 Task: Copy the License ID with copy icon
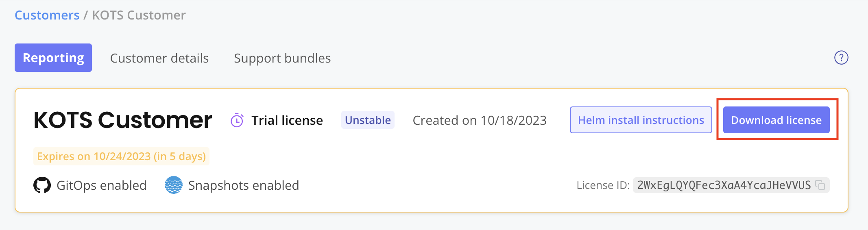click(820, 185)
